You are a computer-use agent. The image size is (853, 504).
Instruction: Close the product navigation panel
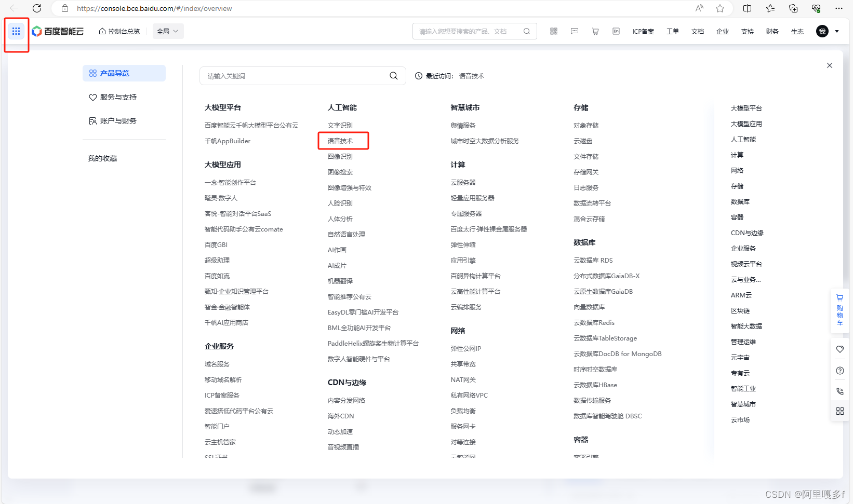[830, 65]
